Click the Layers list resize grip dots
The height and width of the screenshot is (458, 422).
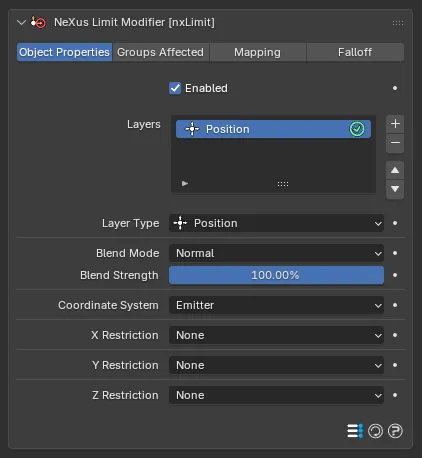pos(283,184)
